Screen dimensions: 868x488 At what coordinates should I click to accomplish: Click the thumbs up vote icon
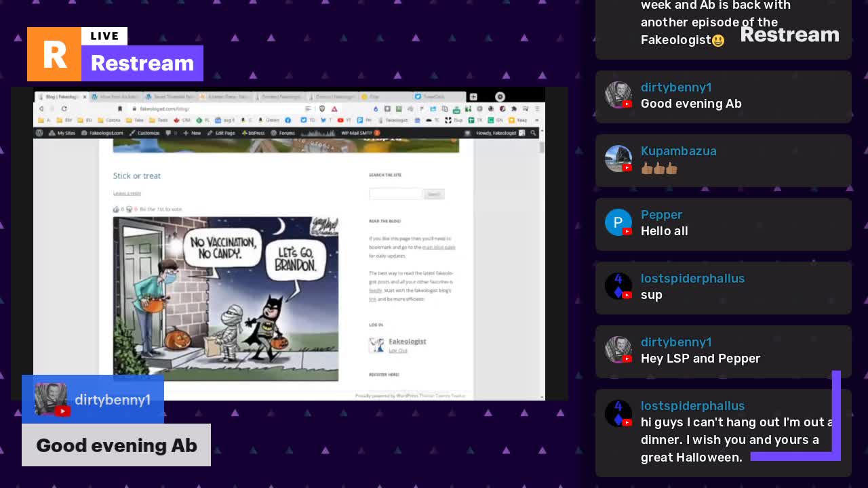[x=116, y=209]
